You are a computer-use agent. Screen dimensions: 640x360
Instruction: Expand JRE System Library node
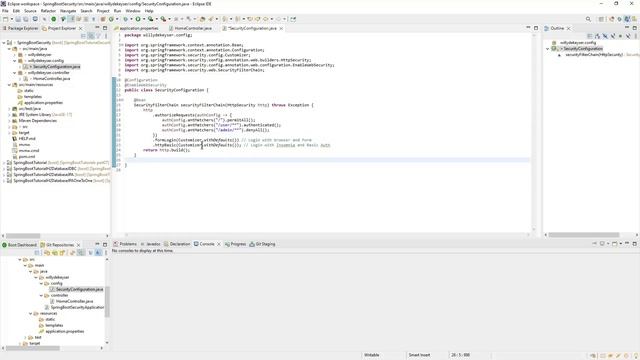pyautogui.click(x=9, y=115)
